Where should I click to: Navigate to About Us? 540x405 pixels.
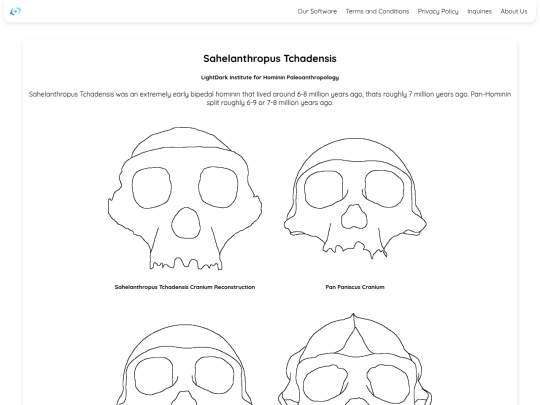(514, 11)
